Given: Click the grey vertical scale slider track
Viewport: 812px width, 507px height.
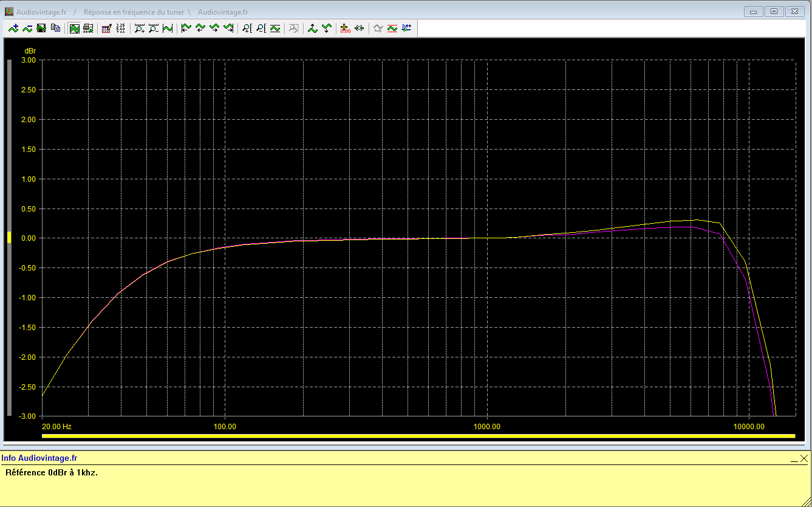Looking at the screenshot, I should pyautogui.click(x=9, y=238).
